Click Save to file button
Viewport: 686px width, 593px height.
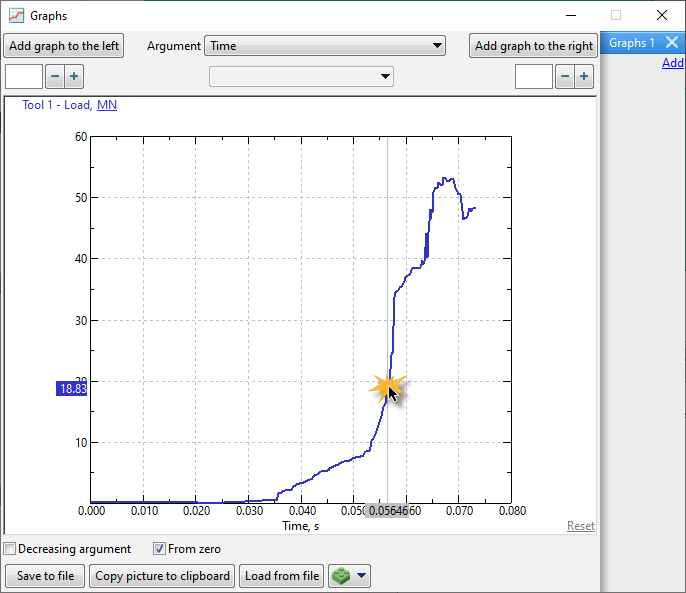(46, 576)
